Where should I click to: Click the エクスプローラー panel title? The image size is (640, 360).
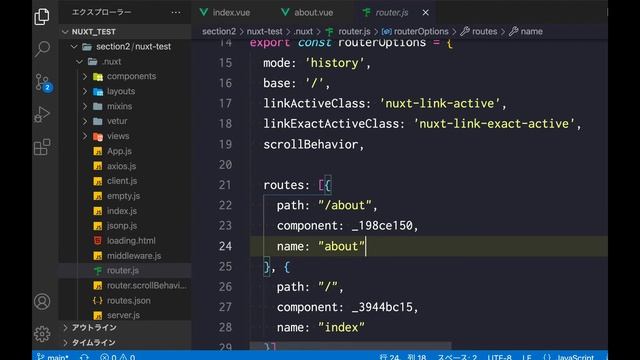(x=102, y=12)
